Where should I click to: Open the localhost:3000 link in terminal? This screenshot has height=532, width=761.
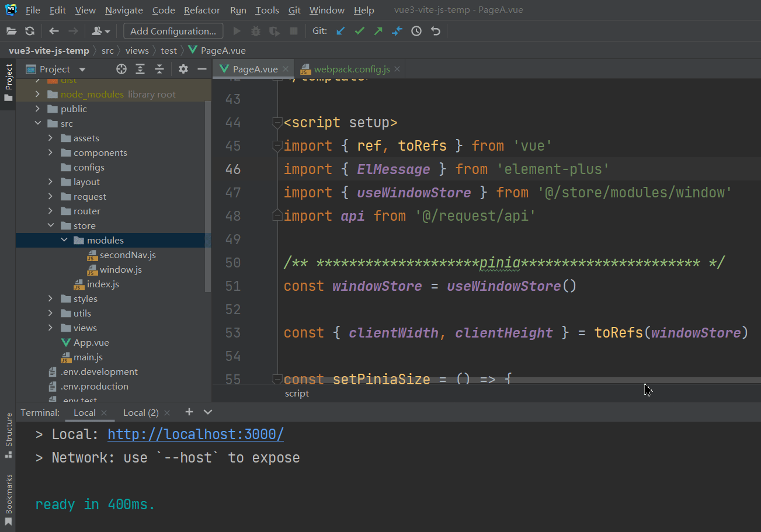pyautogui.click(x=196, y=434)
